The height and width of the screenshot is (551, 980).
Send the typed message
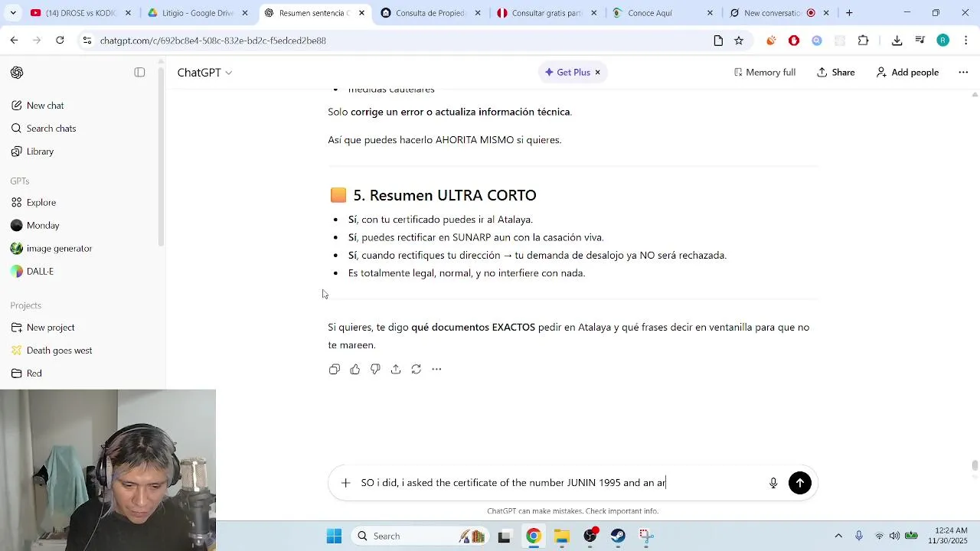[x=799, y=483]
